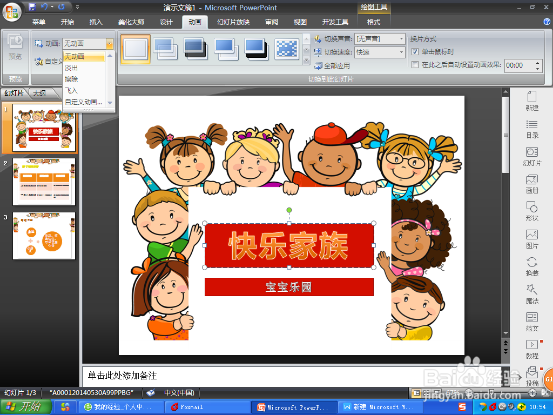Select the second transition effect thumbnail
Viewport: 553px width, 415px height.
pyautogui.click(x=166, y=49)
